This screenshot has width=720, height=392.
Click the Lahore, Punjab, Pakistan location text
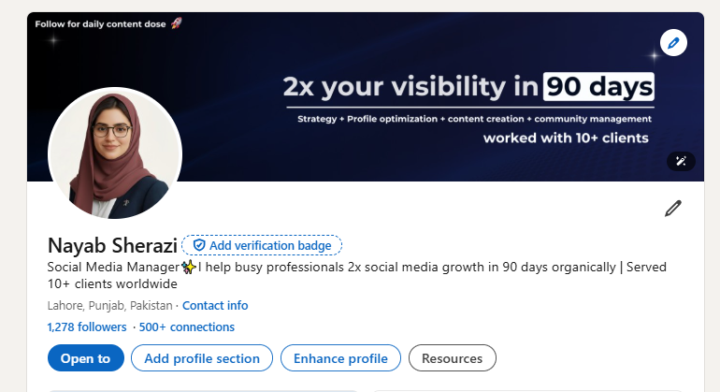click(x=110, y=305)
